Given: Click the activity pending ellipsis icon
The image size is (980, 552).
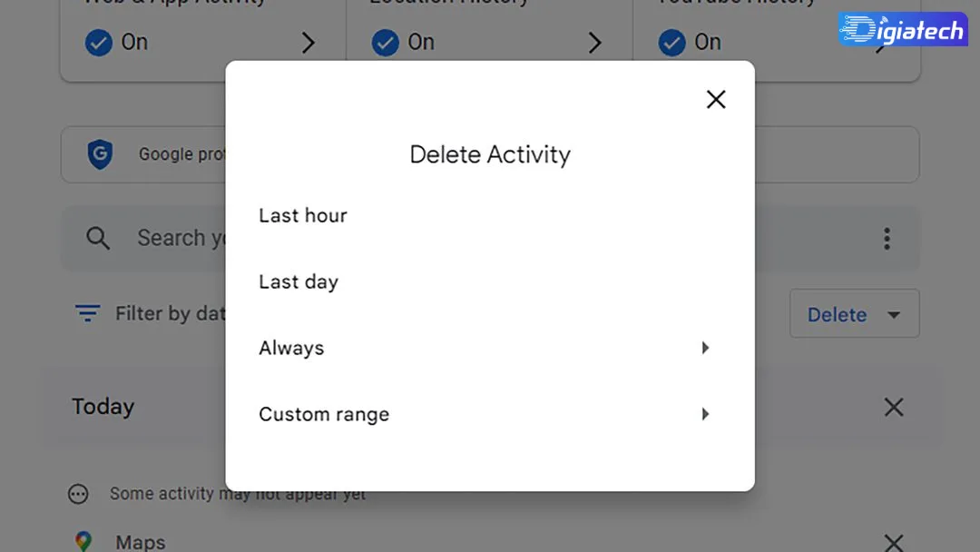Looking at the screenshot, I should (x=78, y=494).
